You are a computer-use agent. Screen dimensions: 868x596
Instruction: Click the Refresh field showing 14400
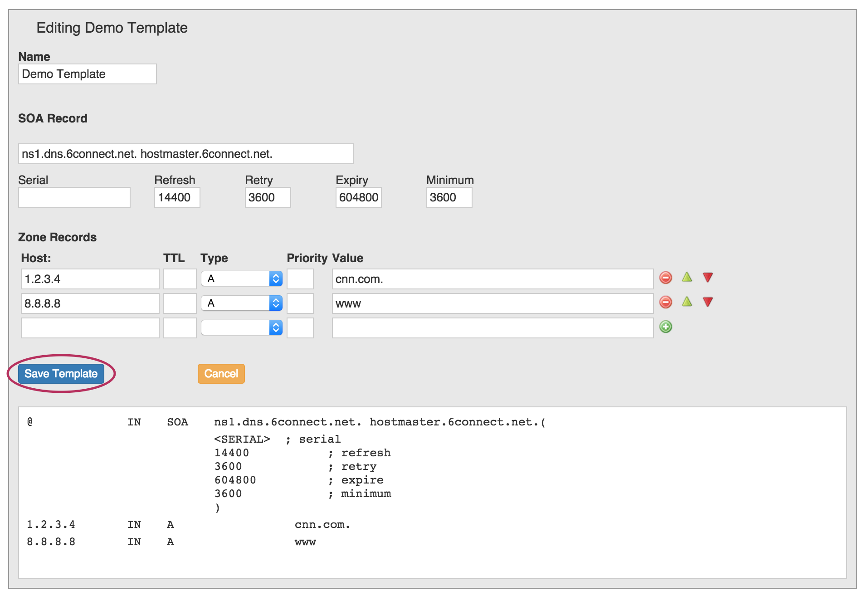(x=177, y=198)
